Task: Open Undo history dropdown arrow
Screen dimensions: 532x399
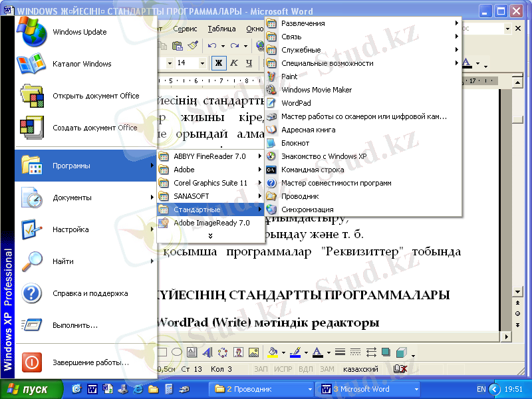Action: click(x=223, y=46)
